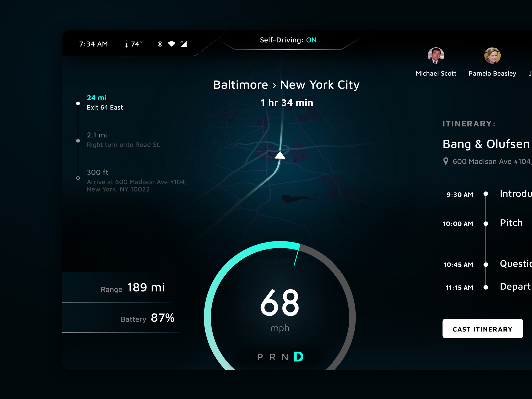Image resolution: width=532 pixels, height=399 pixels.
Task: Click the Battery 87% readout
Action: pyautogui.click(x=148, y=319)
